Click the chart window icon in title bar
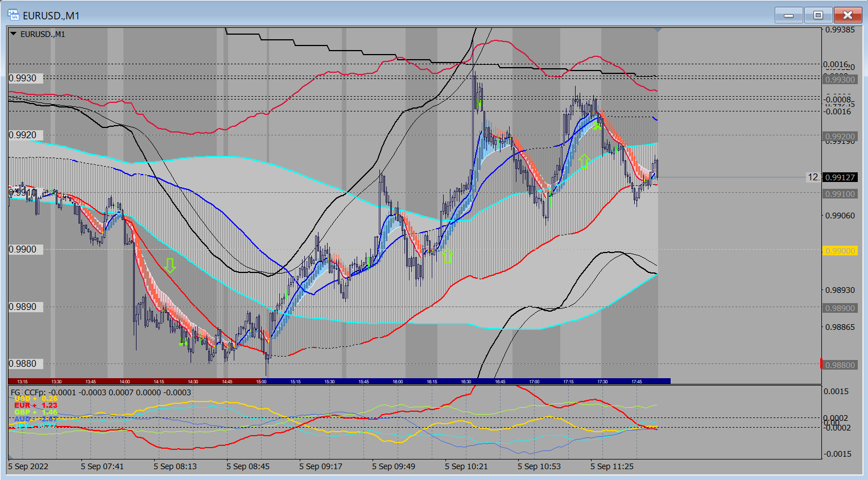Viewport: 868px width, 480px height. tap(13, 15)
